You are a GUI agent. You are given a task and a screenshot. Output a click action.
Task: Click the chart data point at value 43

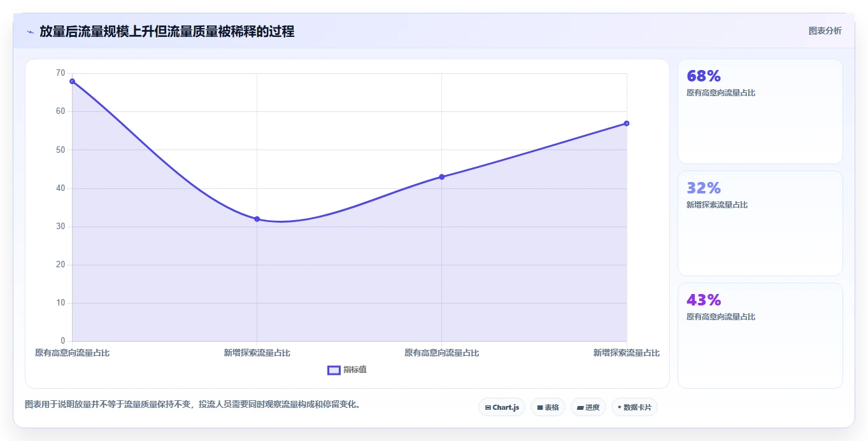[441, 177]
